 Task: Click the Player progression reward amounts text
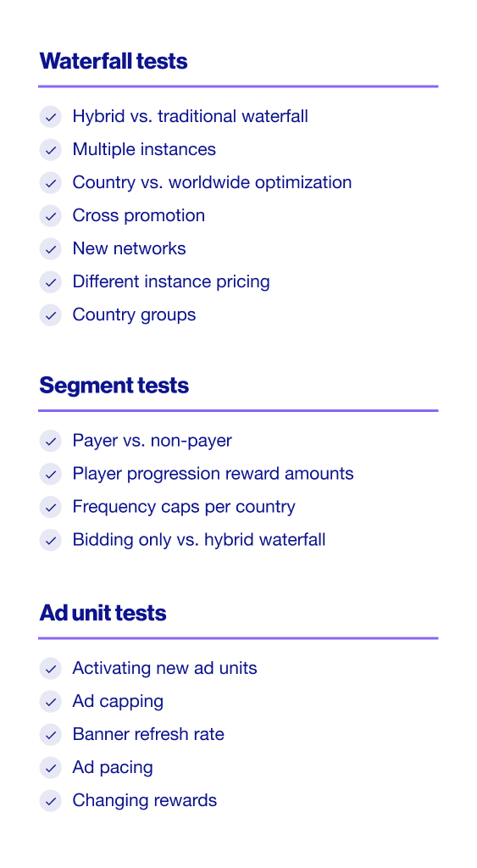213,474
